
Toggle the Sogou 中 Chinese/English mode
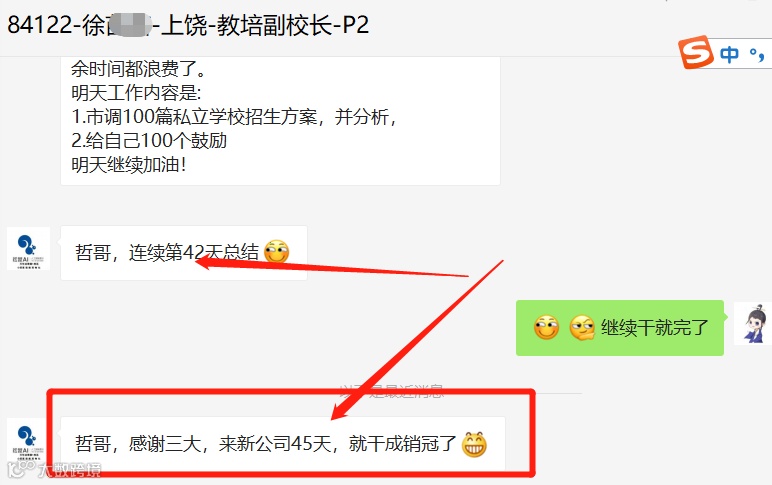point(729,54)
